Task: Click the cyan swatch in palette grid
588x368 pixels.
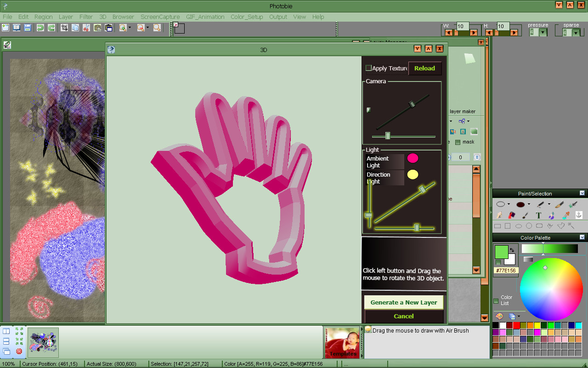Action: 578,325
